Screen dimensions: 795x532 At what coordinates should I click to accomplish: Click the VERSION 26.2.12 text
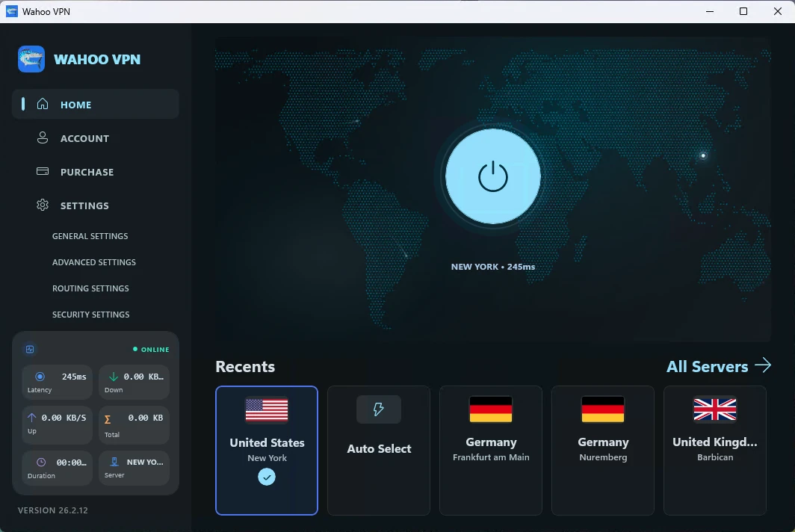click(53, 510)
